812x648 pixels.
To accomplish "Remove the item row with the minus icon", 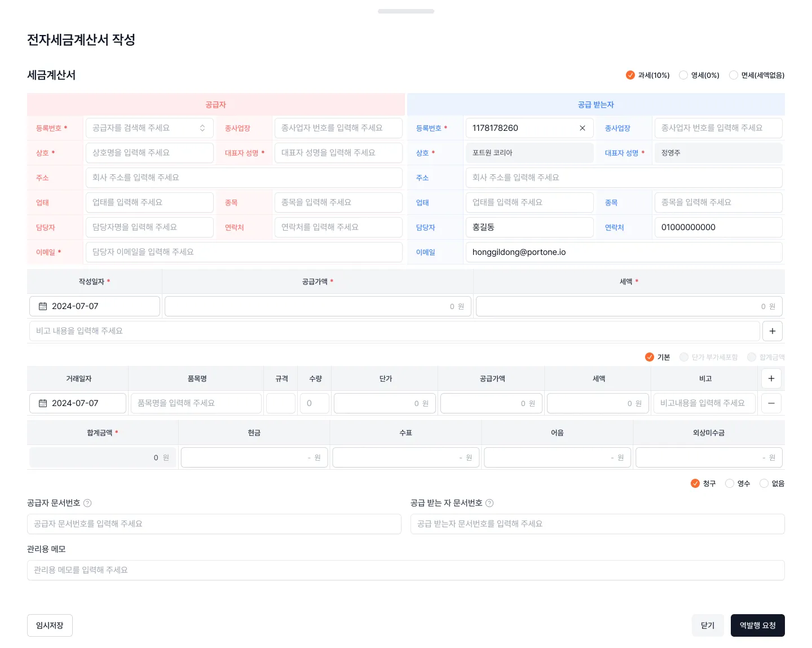I will coord(771,403).
